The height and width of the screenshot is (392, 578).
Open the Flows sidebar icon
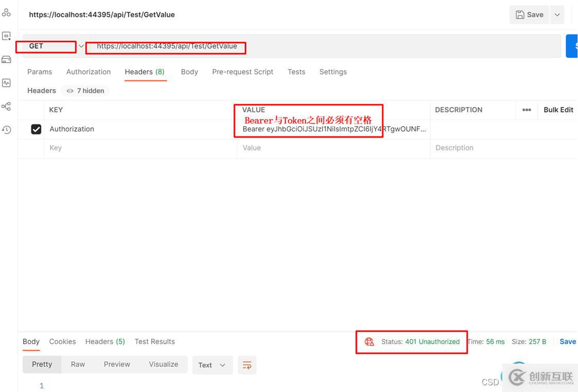coord(6,106)
